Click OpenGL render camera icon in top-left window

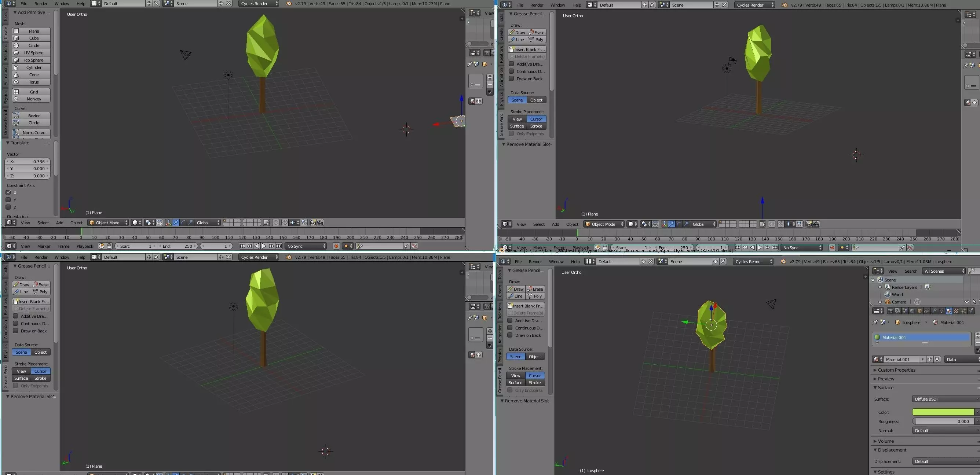coord(313,223)
